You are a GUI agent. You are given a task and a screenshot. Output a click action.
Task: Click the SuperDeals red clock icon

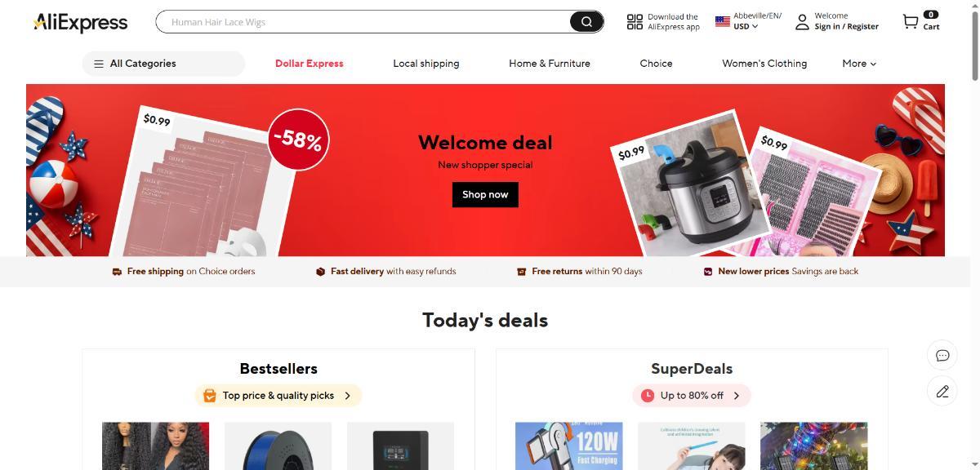pyautogui.click(x=648, y=396)
